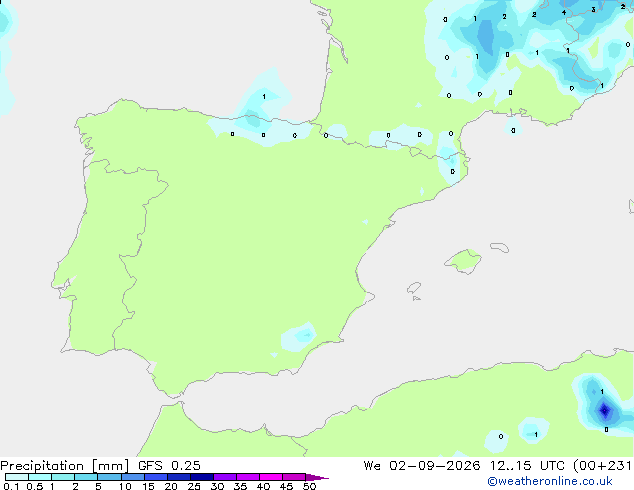The height and width of the screenshot is (490, 634).
Task: Click the "1" value in the Bay of Biscay
Action: click(x=264, y=97)
